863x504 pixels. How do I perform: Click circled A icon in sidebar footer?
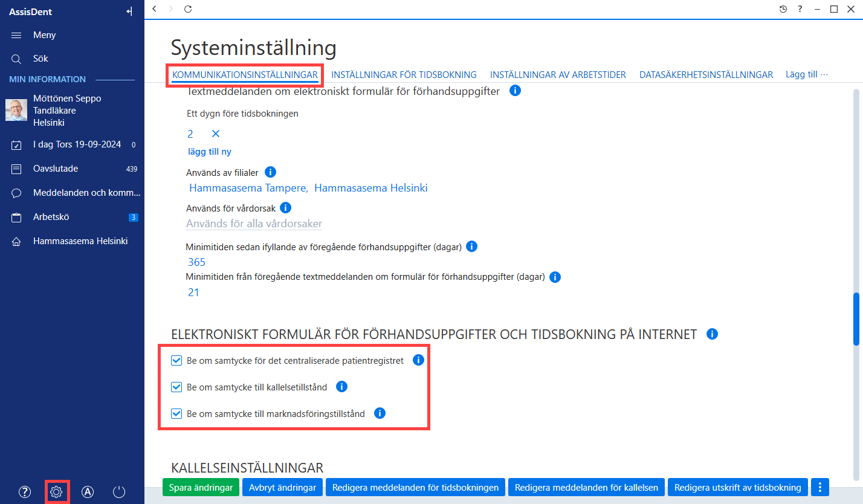[88, 491]
